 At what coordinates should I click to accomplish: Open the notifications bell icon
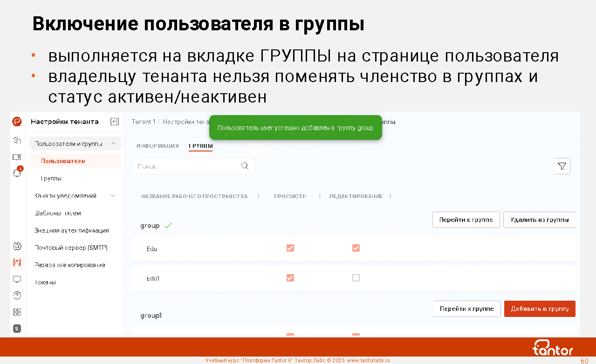point(17,173)
